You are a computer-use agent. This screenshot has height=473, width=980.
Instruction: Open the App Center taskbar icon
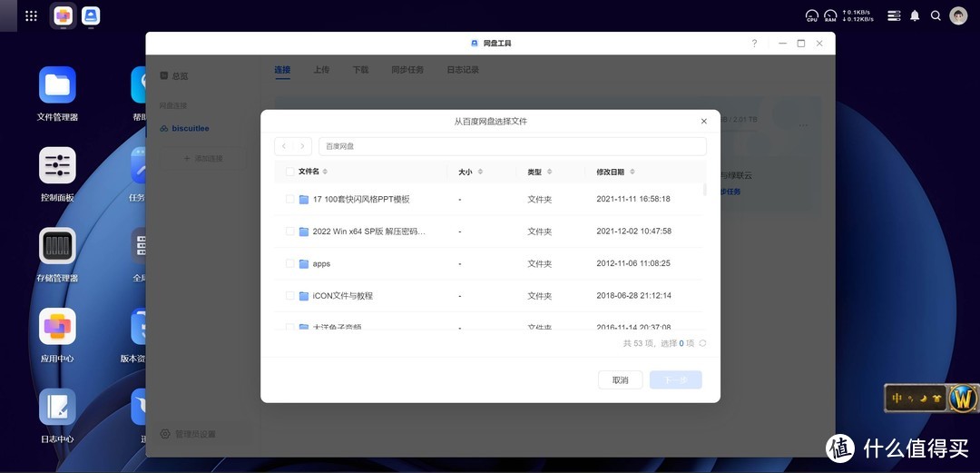tap(64, 15)
